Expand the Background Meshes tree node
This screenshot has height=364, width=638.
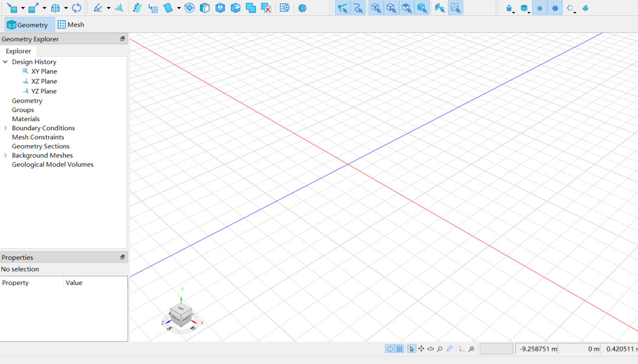[x=6, y=155]
